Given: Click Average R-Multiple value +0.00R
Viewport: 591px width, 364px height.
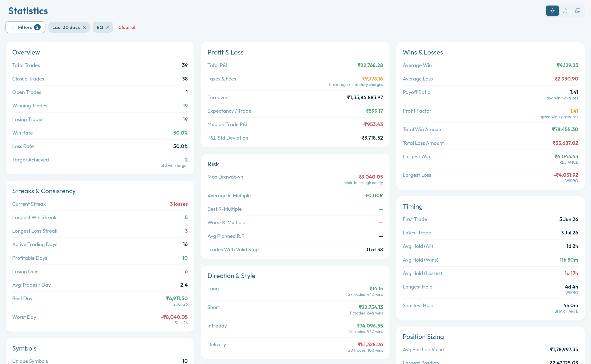Looking at the screenshot, I should [374, 195].
